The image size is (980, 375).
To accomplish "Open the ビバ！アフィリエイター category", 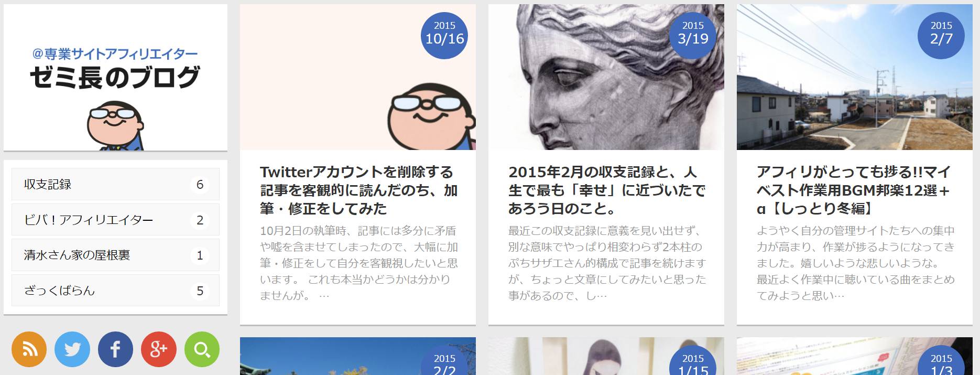I will coord(115,220).
